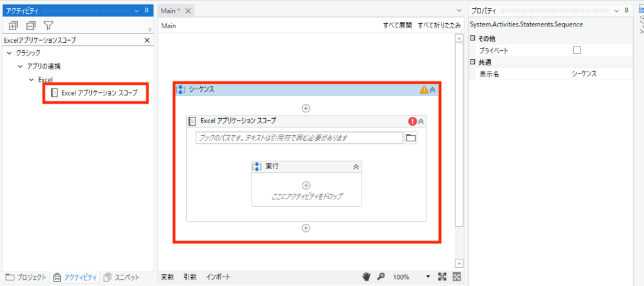Click the activity search field
The width and height of the screenshot is (644, 286).
[73, 40]
